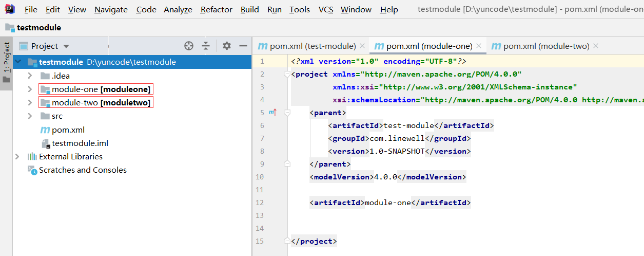Fold the project tag at line 2
Image resolution: width=644 pixels, height=256 pixels.
[287, 74]
